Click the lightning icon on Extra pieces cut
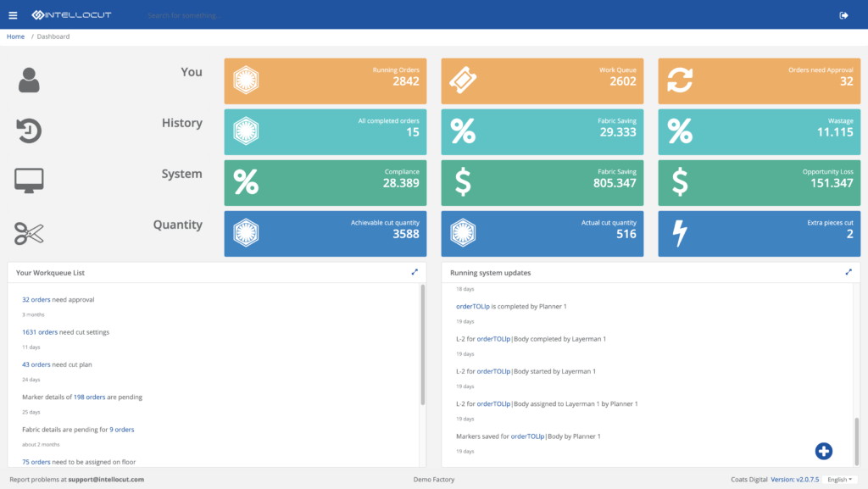868x489 pixels. (x=680, y=233)
